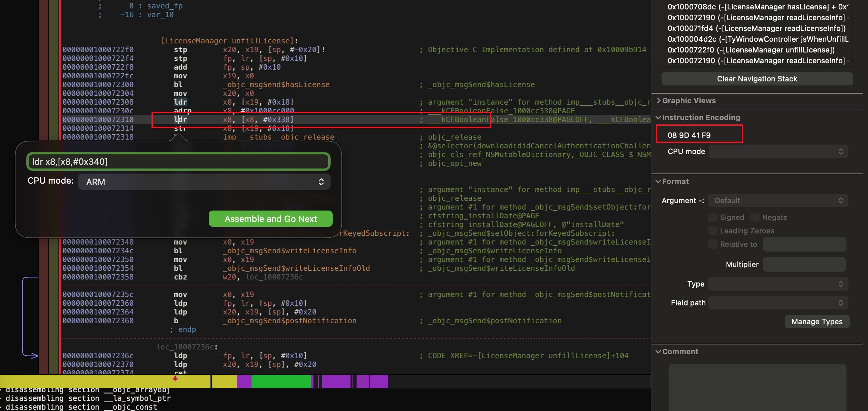Select navigation entry 0x100004d2c TyWindowController
The height and width of the screenshot is (411, 868).
758,39
